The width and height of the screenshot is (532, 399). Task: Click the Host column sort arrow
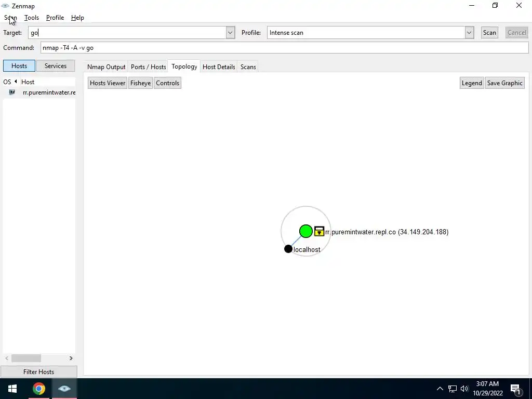point(16,82)
